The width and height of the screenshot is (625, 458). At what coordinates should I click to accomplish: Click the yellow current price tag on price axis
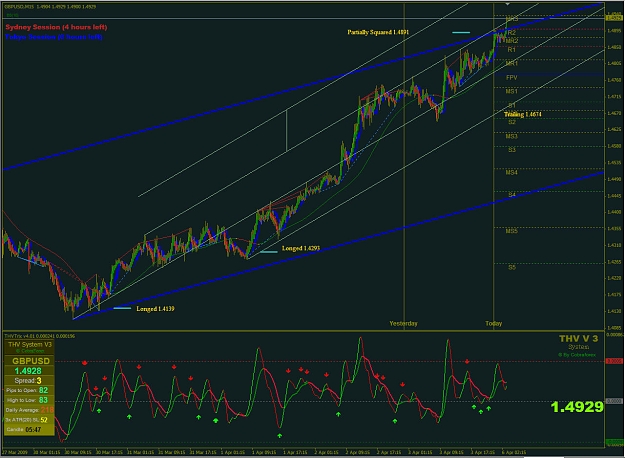(614, 18)
